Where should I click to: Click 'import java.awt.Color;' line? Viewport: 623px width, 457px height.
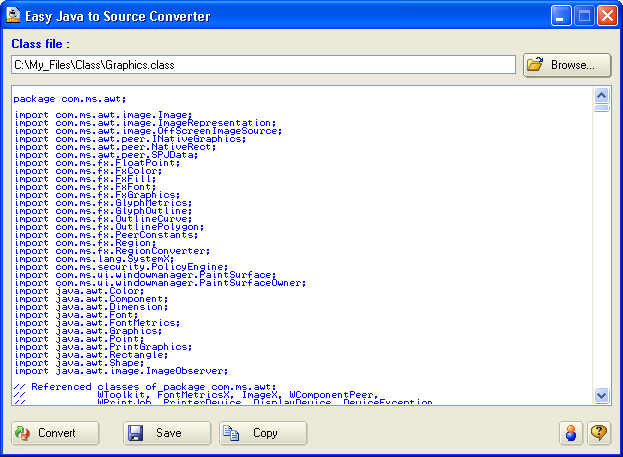(x=79, y=291)
